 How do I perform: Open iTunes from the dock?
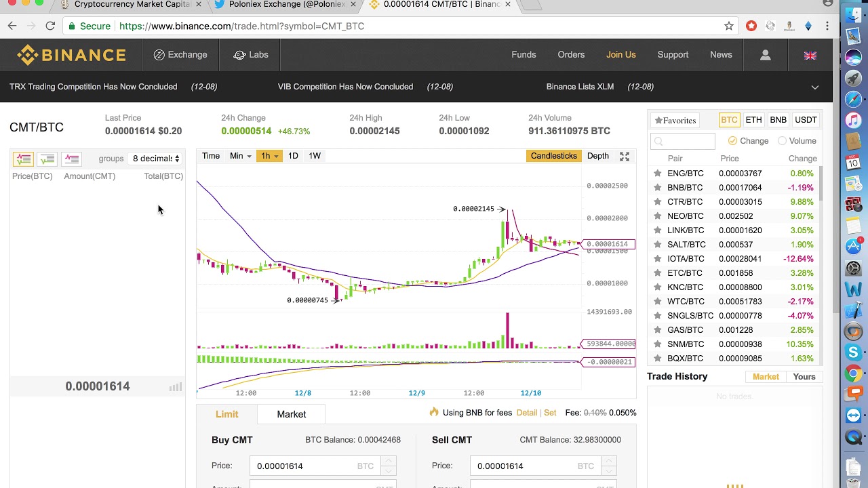click(x=854, y=121)
